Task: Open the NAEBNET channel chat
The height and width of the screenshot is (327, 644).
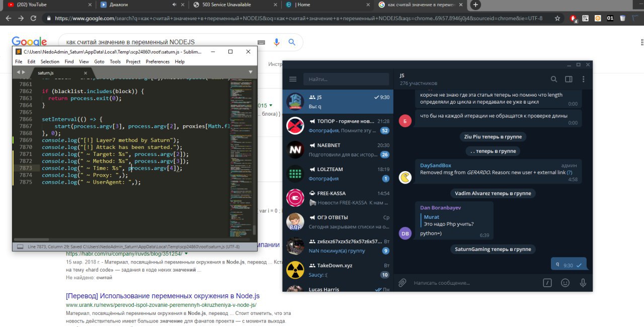Action: pos(338,149)
